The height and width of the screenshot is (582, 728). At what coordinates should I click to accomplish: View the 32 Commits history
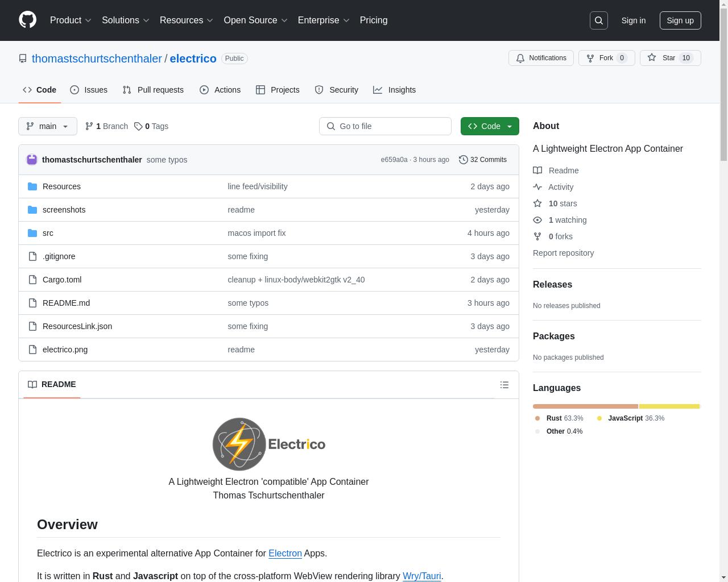pos(482,160)
